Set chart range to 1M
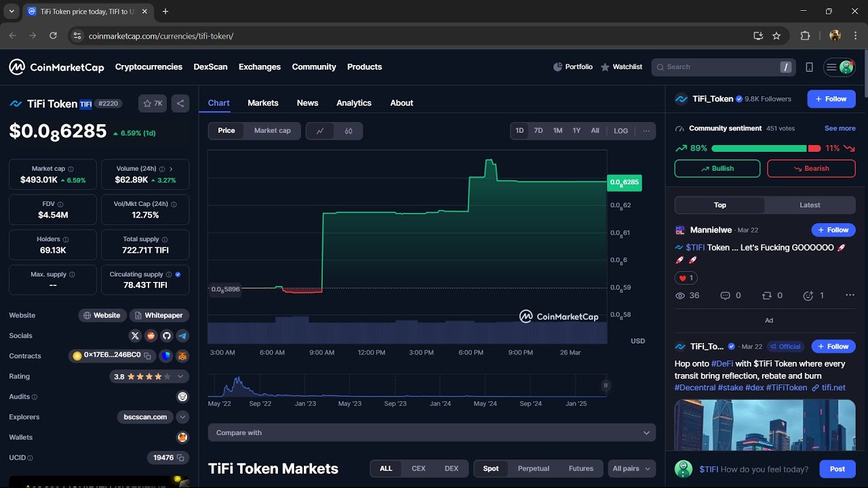Image resolution: width=868 pixels, height=488 pixels. pyautogui.click(x=557, y=131)
